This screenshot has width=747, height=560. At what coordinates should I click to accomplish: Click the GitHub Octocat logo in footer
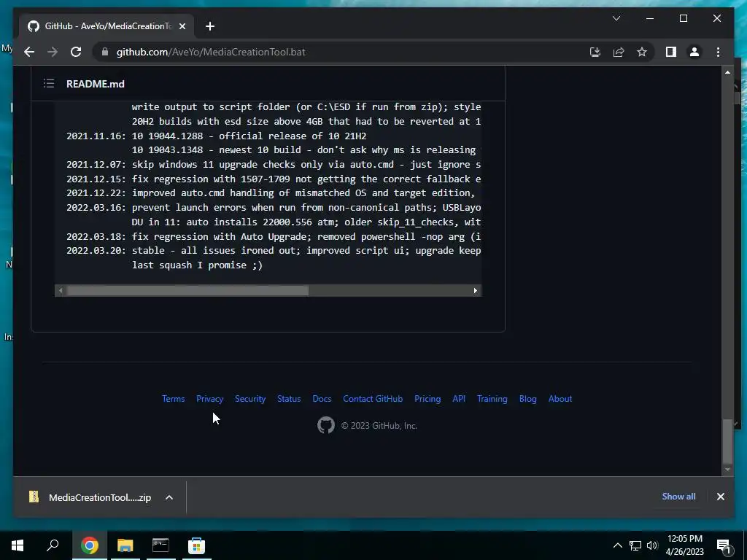(326, 425)
